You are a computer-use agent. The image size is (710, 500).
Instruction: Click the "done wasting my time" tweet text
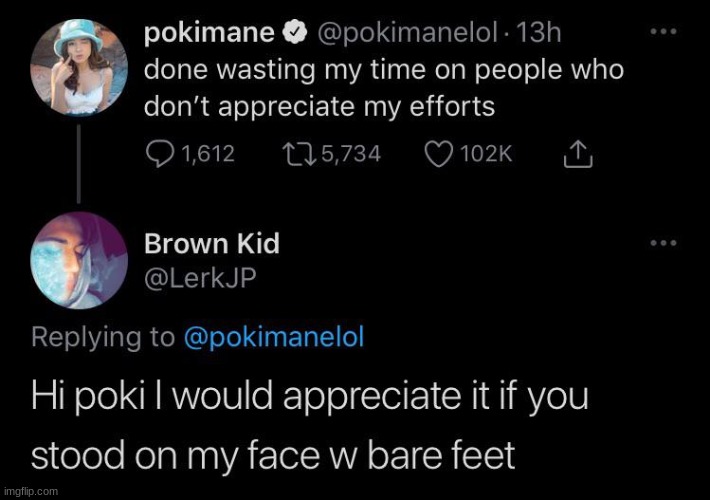(384, 88)
